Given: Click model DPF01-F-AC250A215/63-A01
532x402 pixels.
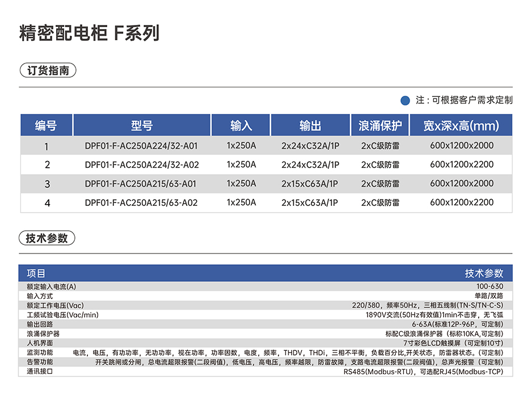Looking at the screenshot, I should point(141,184).
